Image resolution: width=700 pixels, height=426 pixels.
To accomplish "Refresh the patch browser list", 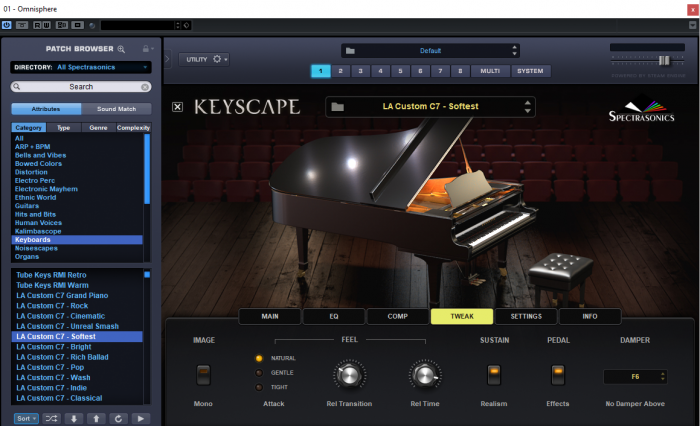I will coord(118,418).
